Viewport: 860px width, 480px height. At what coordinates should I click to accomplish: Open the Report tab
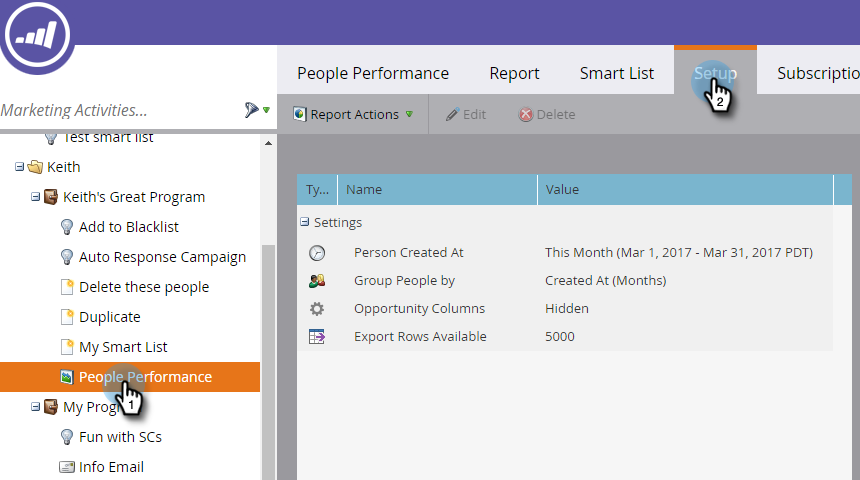[x=514, y=73]
